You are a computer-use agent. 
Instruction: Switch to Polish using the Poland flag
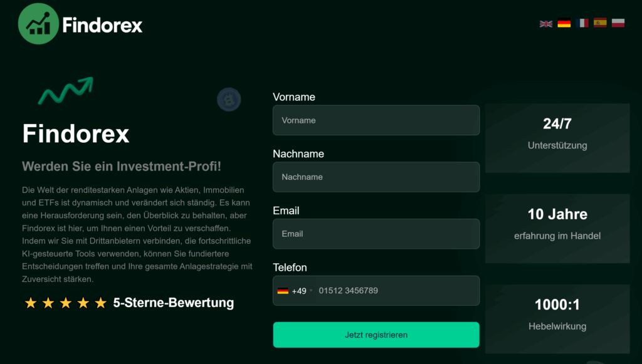[618, 24]
